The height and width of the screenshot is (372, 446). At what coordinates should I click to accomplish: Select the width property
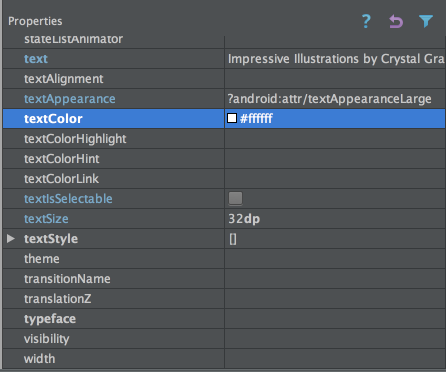tap(39, 359)
